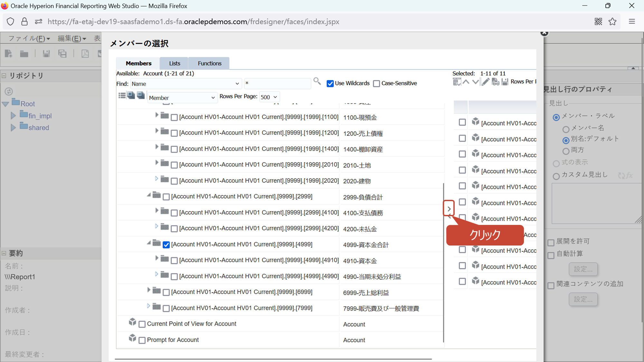Screen dimensions: 644x362
Task: Switch to the Lists tab
Action: 175,63
